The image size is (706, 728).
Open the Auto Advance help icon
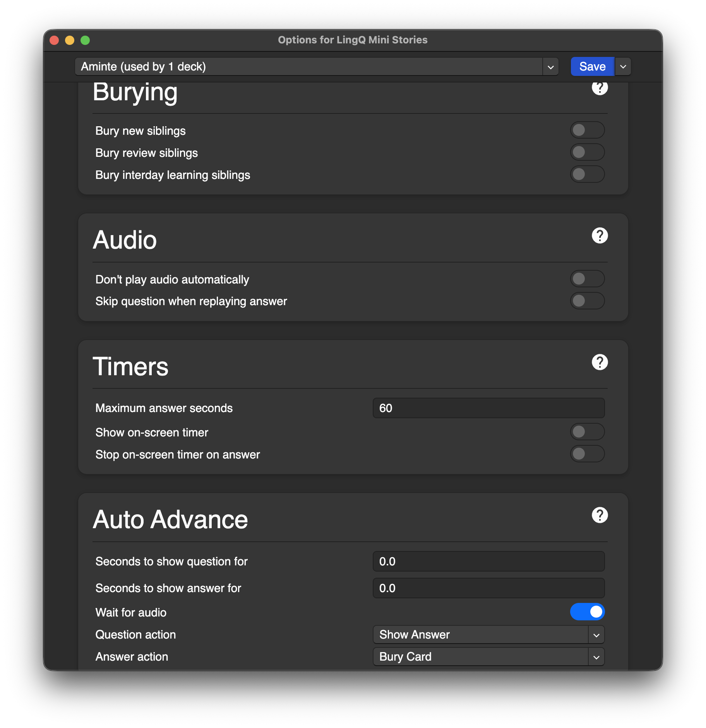600,515
